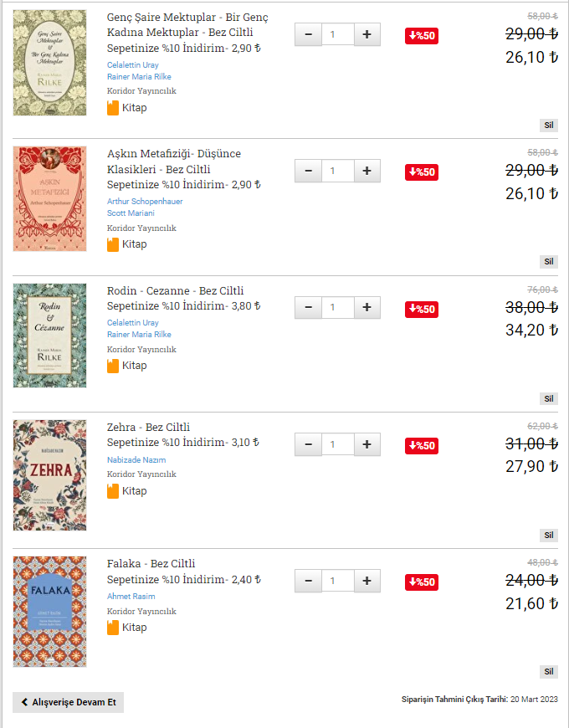The width and height of the screenshot is (569, 728).
Task: Delete Zehra from the cart
Action: [x=549, y=535]
